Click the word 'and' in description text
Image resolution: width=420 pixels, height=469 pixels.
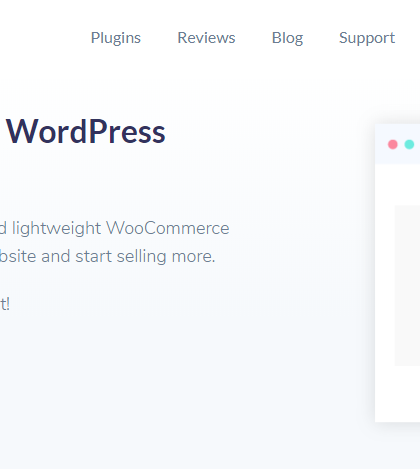(56, 257)
